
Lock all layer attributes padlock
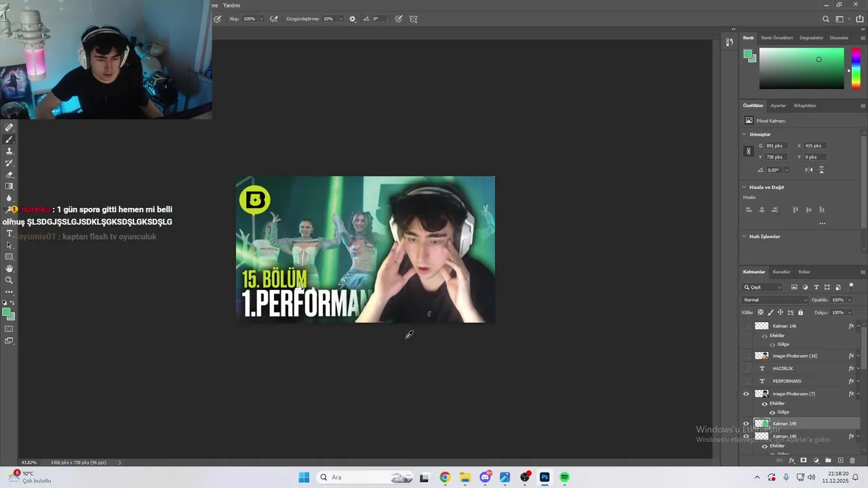[800, 312]
